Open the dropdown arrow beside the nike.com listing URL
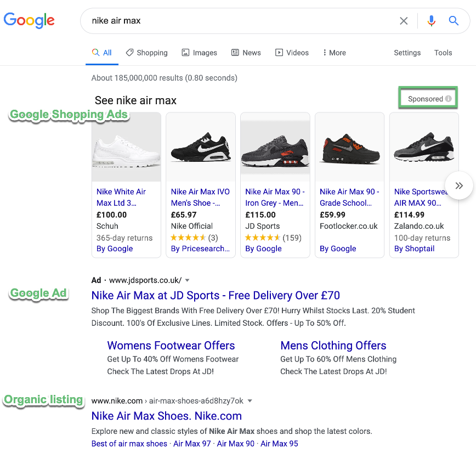 click(250, 400)
